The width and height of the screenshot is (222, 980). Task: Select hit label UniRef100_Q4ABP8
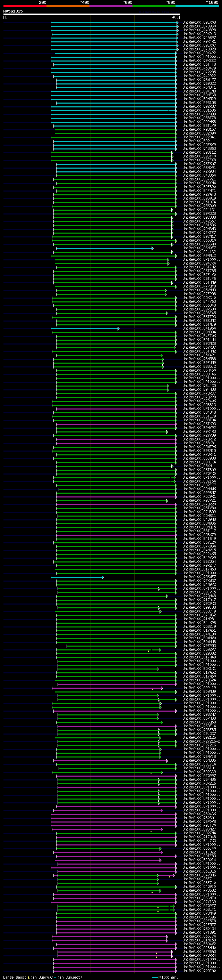coord(199,30)
